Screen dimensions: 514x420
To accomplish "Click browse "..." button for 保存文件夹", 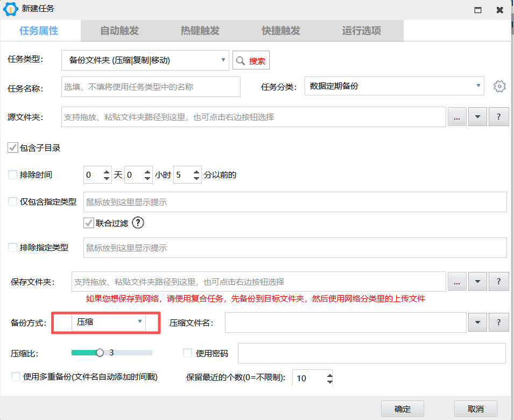I will (457, 282).
